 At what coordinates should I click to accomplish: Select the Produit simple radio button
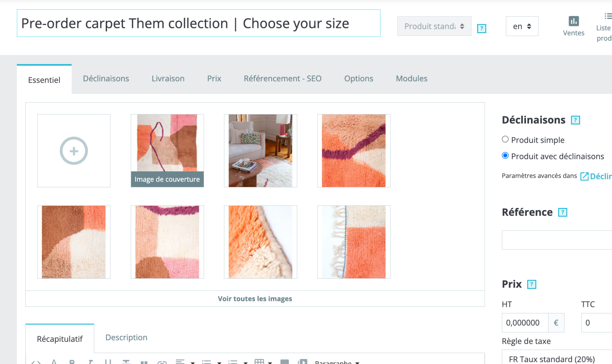(505, 139)
